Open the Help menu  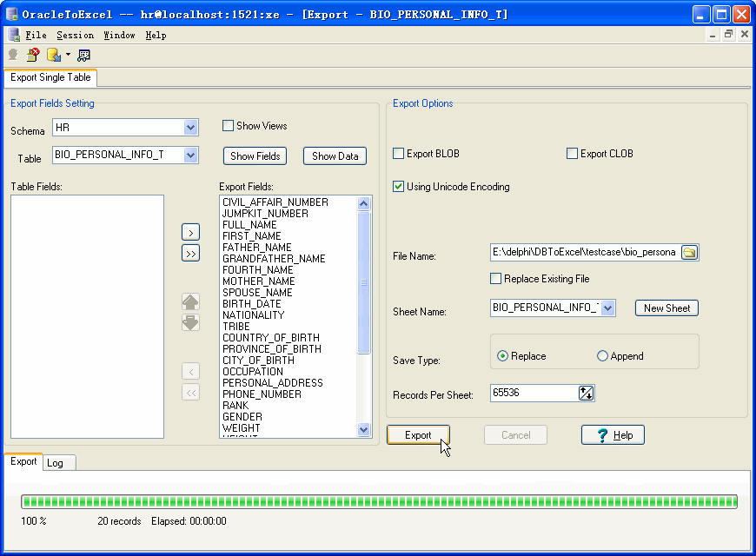click(156, 36)
